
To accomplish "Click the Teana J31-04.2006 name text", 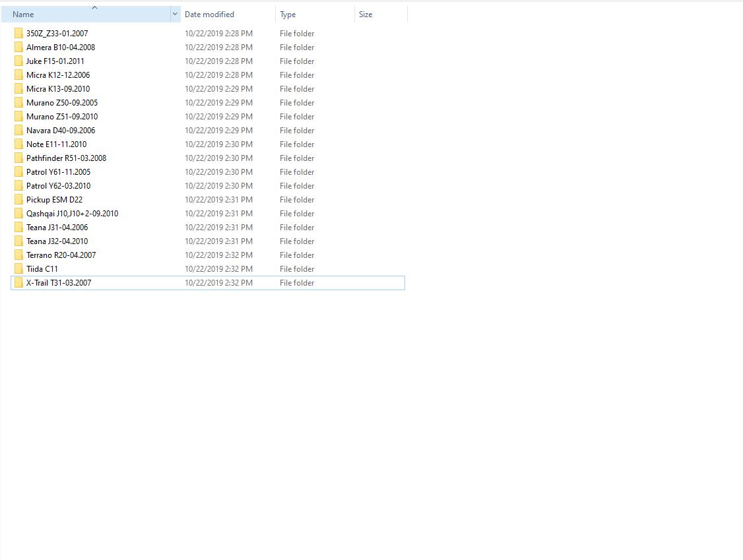I will 57,227.
